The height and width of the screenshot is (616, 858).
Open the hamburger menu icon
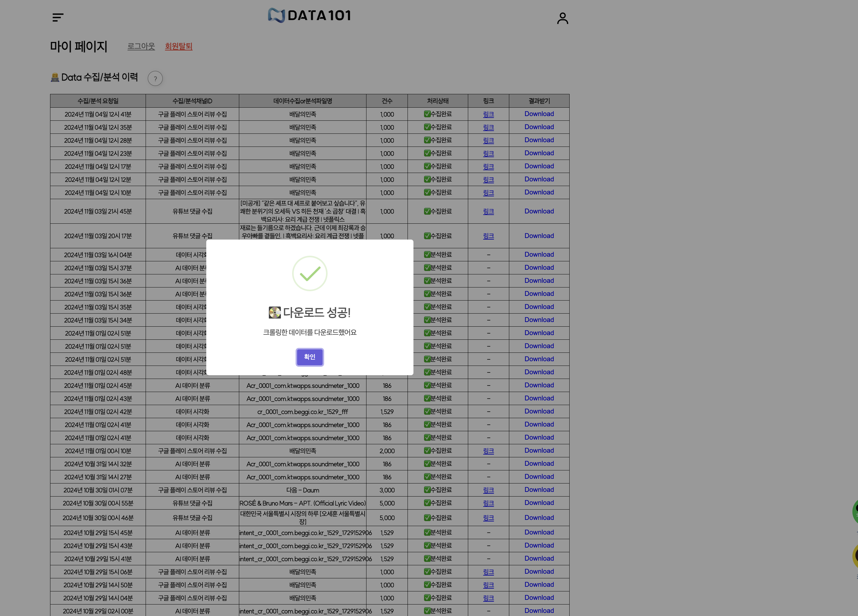[58, 17]
